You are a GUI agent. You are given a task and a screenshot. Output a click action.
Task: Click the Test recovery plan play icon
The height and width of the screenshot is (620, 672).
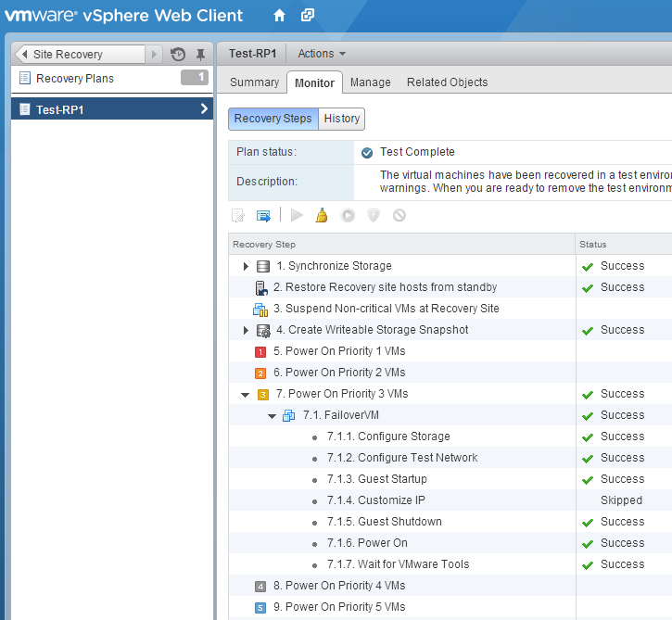click(297, 215)
